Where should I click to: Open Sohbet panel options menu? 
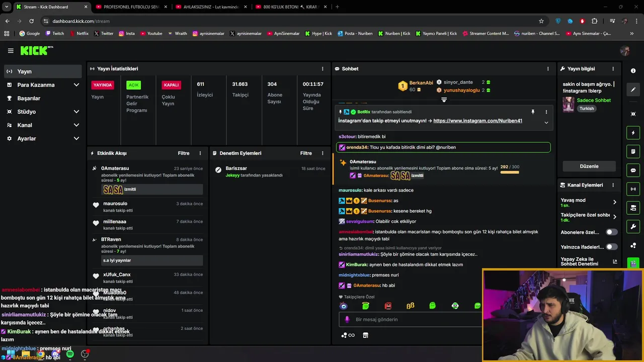(x=548, y=69)
